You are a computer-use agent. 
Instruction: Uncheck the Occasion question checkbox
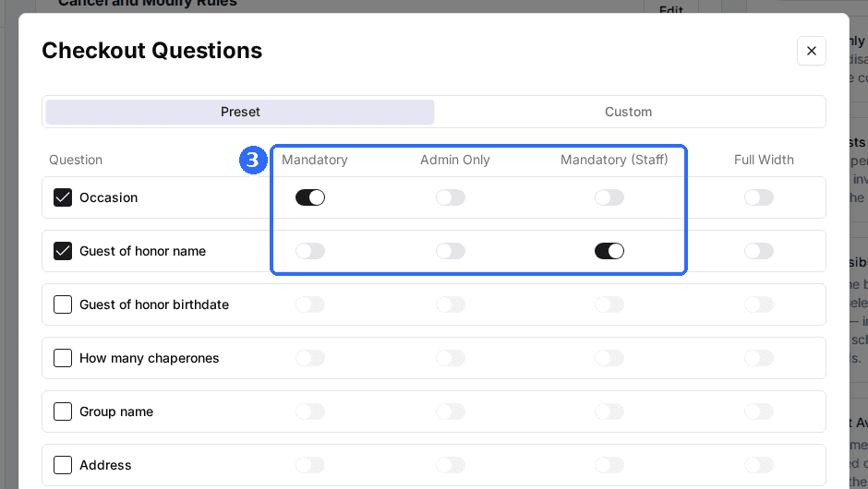coord(63,197)
